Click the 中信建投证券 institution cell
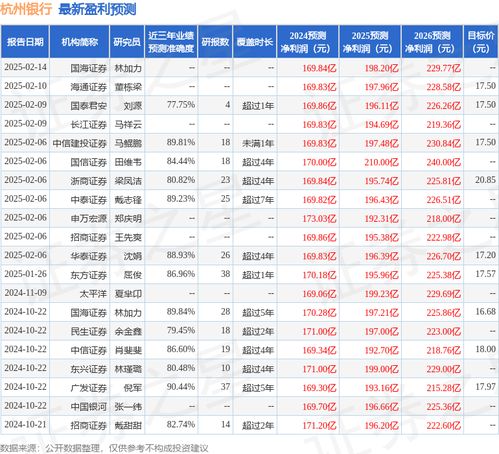The width and height of the screenshot is (499, 454). [x=80, y=143]
